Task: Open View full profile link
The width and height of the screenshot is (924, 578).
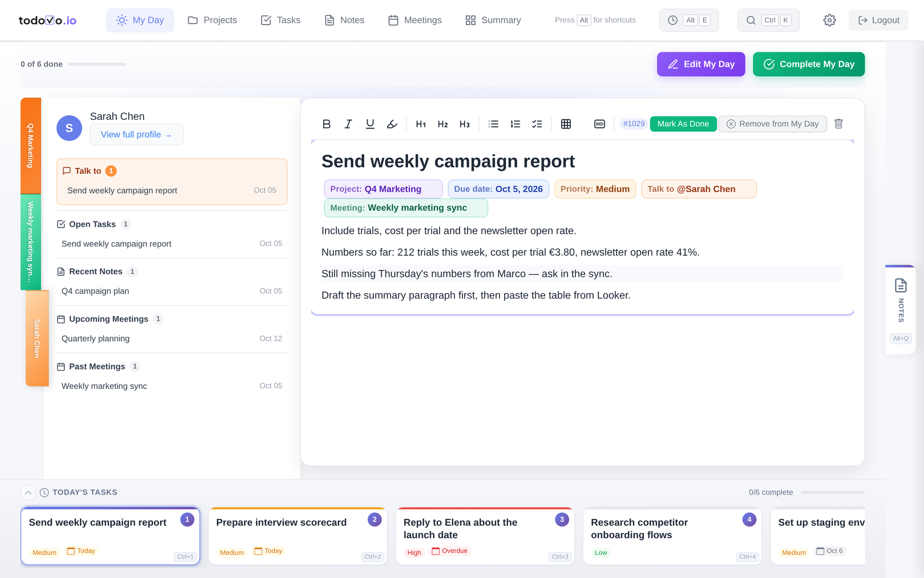Action: click(x=137, y=135)
